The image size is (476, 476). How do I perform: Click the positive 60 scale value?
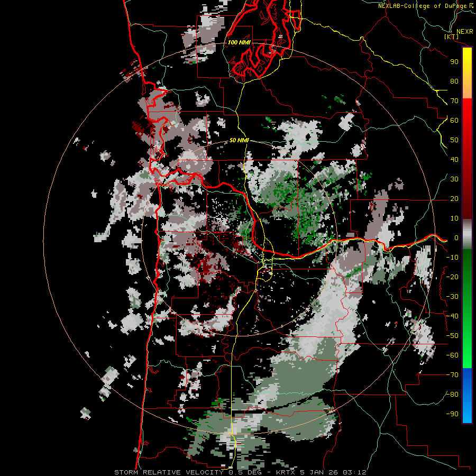pyautogui.click(x=454, y=121)
